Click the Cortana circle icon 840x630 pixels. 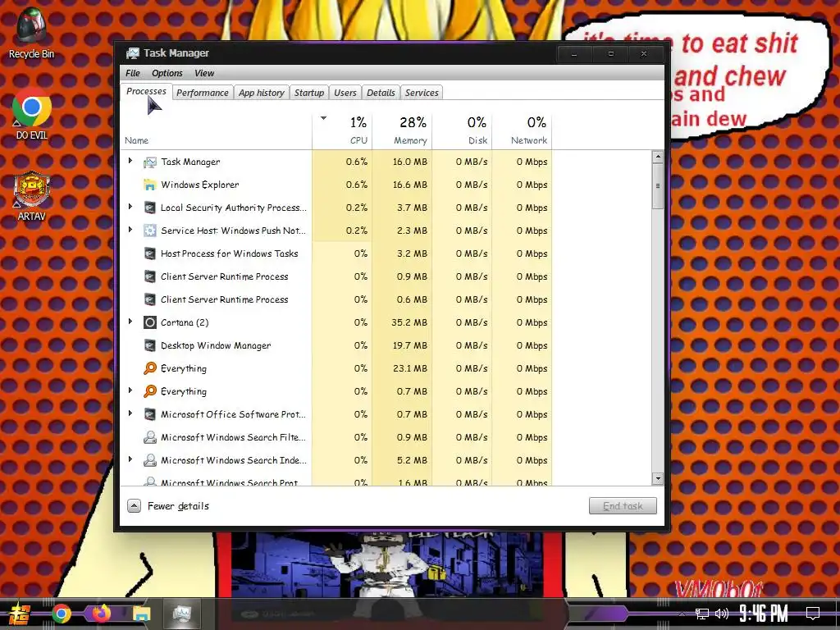(x=150, y=322)
